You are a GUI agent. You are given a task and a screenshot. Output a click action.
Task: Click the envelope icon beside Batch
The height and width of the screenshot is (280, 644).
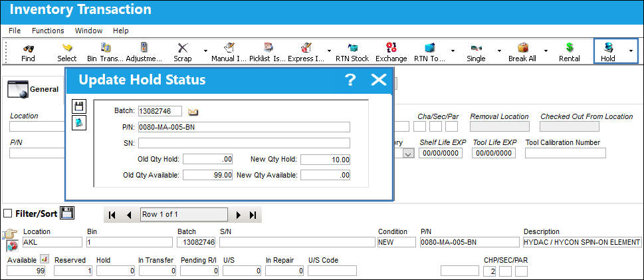[193, 112]
